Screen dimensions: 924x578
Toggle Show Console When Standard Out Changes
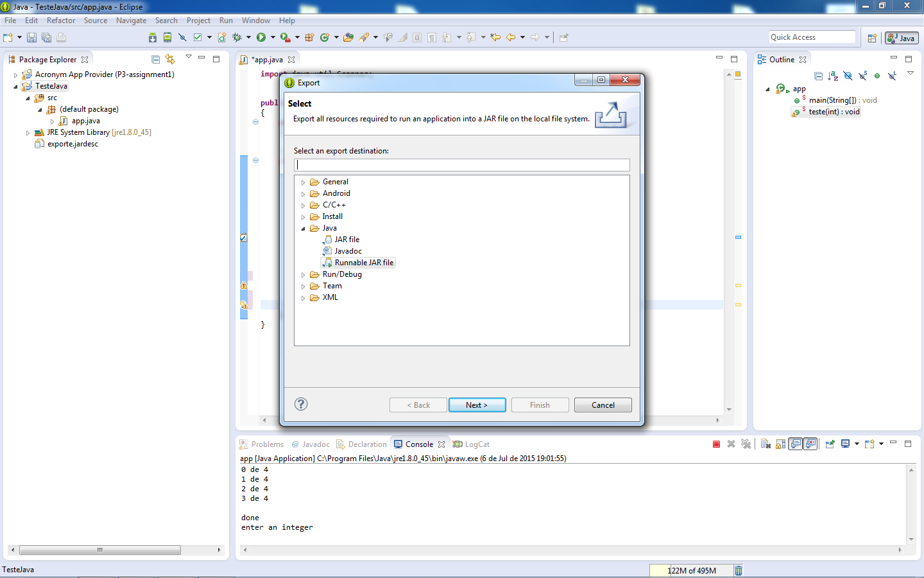tap(796, 444)
